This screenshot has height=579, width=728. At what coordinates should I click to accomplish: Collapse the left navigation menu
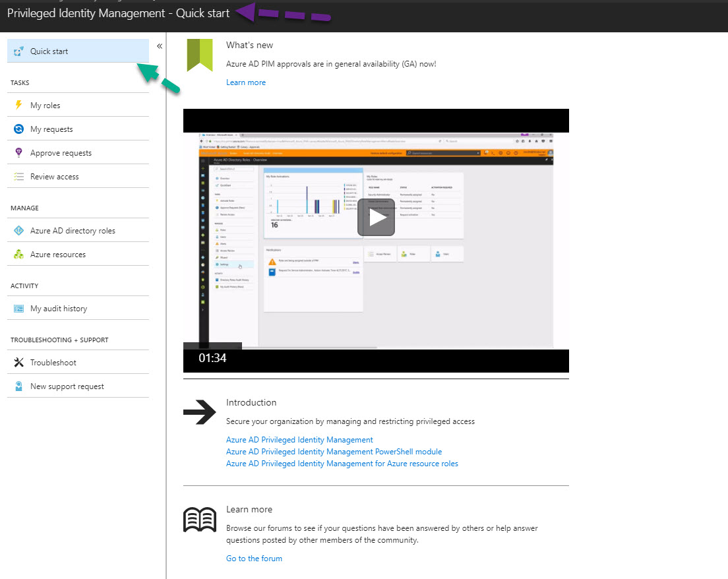click(160, 46)
